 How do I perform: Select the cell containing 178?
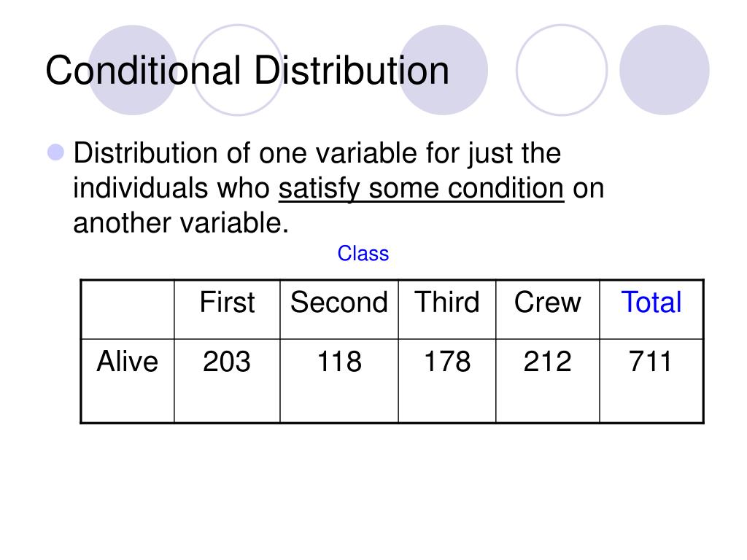[x=447, y=381]
